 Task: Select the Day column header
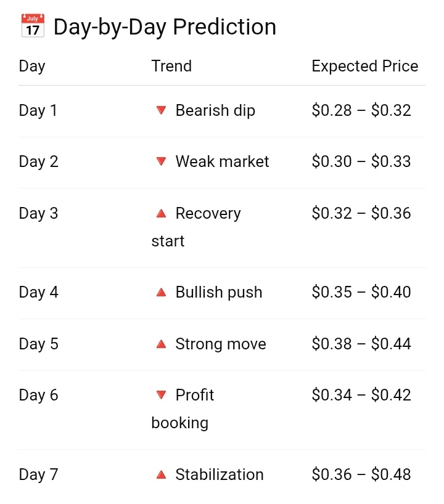click(x=32, y=66)
